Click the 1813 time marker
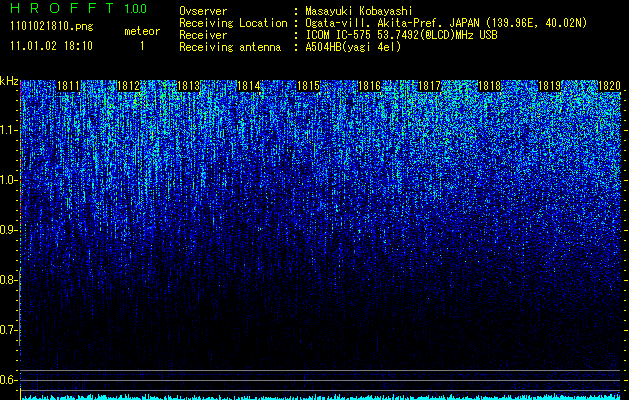The image size is (629, 400). click(189, 85)
